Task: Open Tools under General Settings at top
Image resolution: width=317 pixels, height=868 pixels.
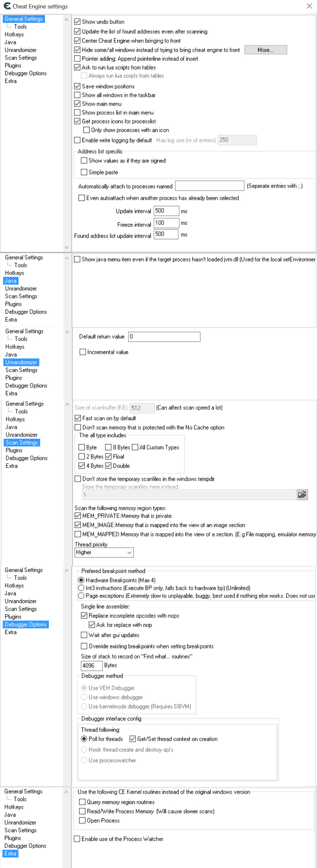Action: coord(20,27)
